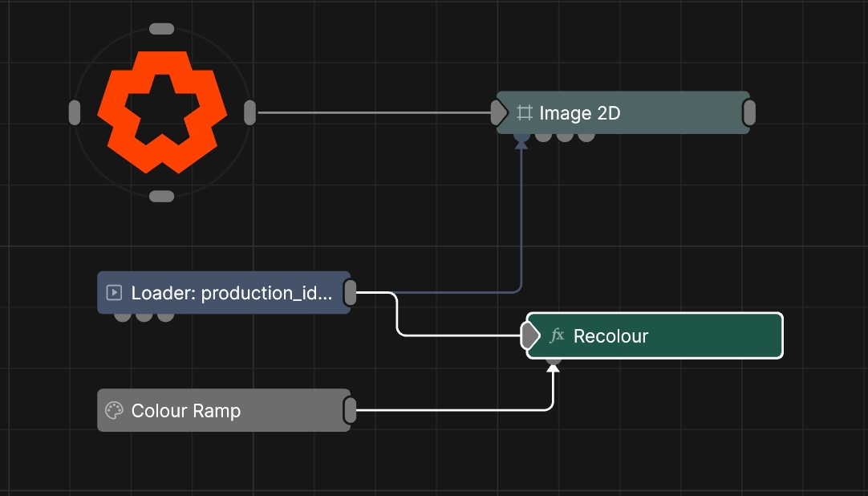Click the root node's left port
The width and height of the screenshot is (868, 496).
point(75,112)
